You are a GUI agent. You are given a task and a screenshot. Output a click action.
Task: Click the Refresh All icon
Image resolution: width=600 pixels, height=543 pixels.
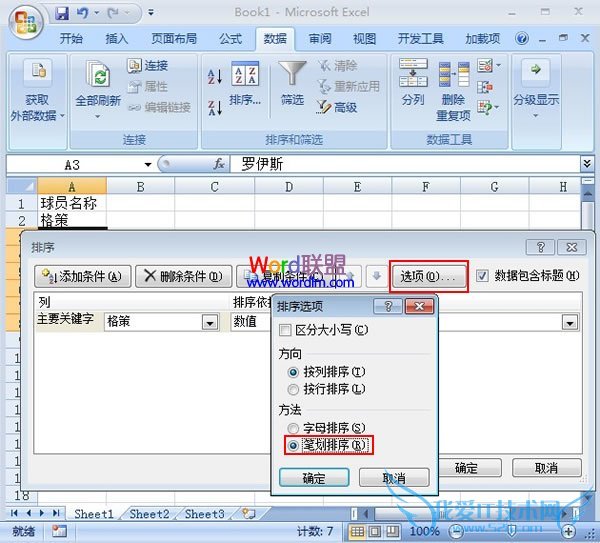tap(98, 73)
